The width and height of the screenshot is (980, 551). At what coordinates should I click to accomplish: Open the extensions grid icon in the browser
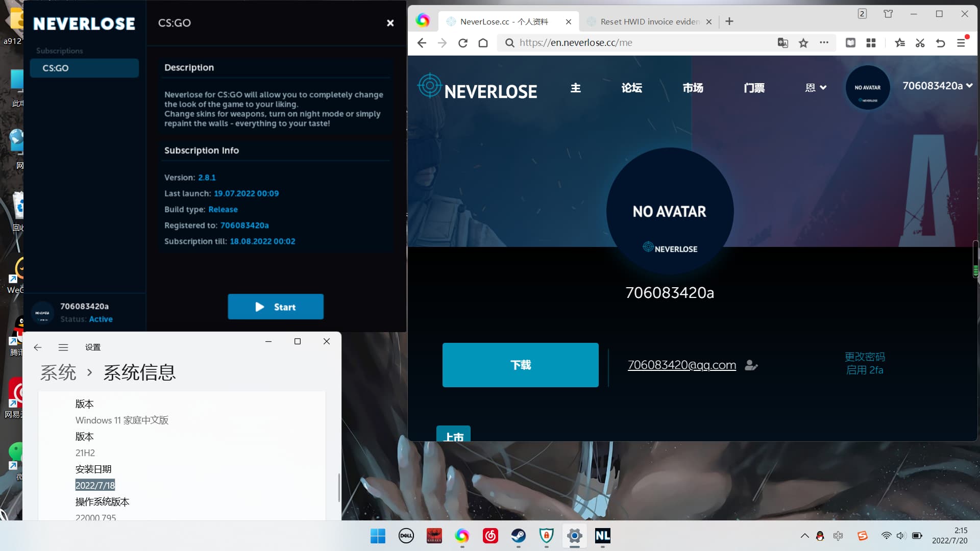[x=871, y=43]
